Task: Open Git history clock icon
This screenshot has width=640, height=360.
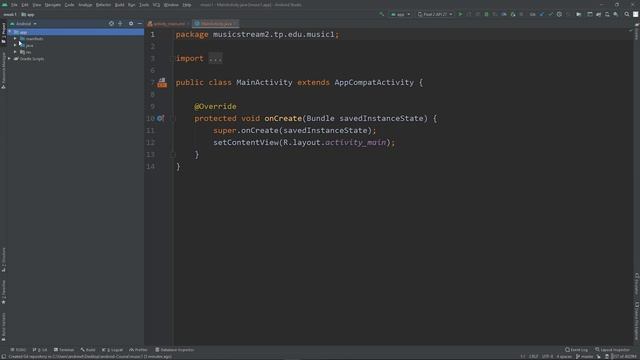Action: pyautogui.click(x=559, y=14)
